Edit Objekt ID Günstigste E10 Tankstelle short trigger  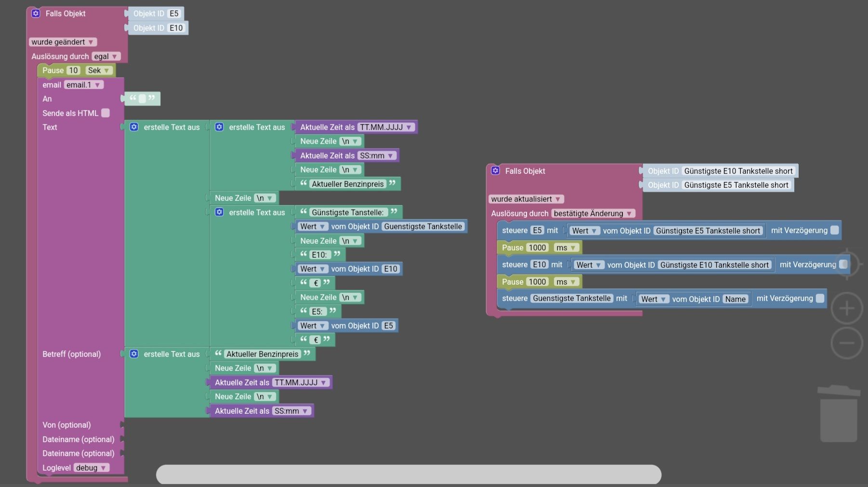click(738, 171)
